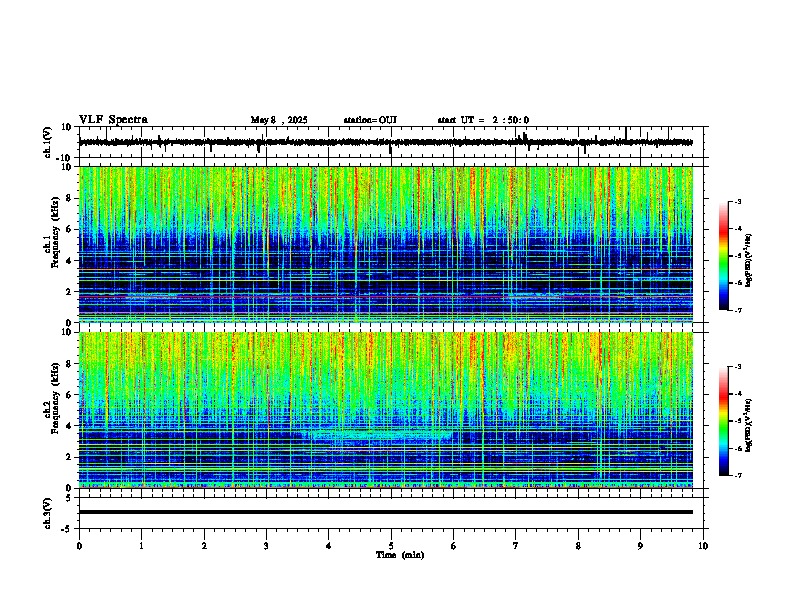792x612 pixels.
Task: Click the time axis tick label "3"
Action: pyautogui.click(x=266, y=546)
